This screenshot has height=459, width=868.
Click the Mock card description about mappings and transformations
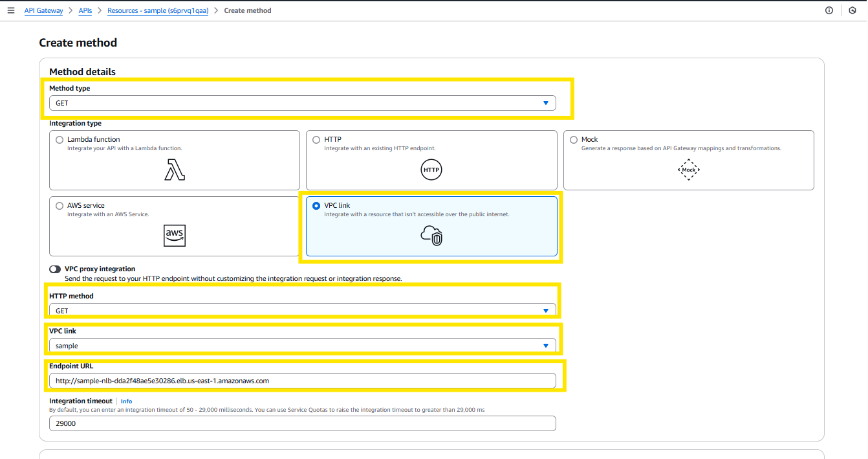(x=681, y=148)
